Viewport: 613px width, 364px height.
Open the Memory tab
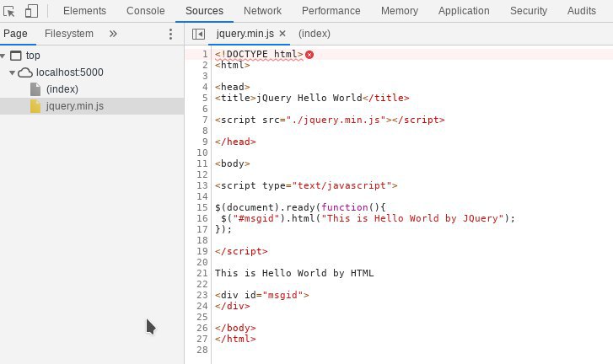[x=399, y=11]
